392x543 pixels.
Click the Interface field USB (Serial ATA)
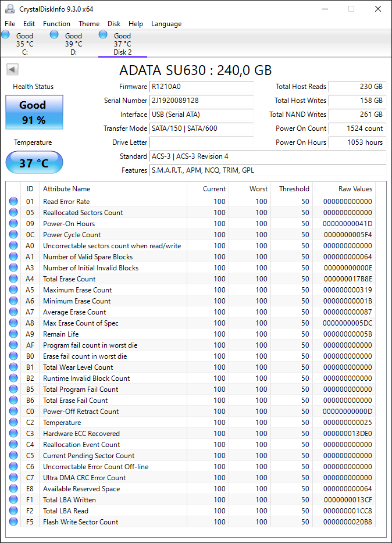[202, 115]
